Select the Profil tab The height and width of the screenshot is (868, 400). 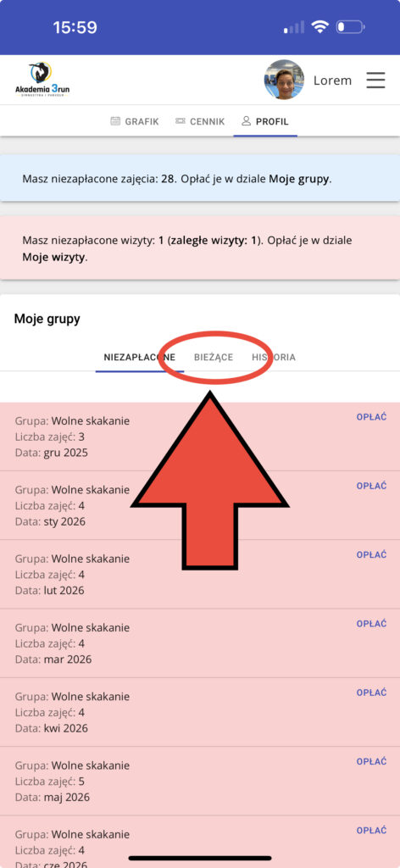265,121
